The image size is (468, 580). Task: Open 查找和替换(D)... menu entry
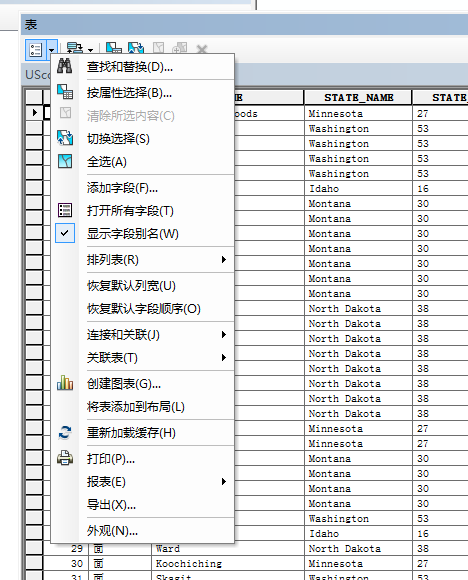pyautogui.click(x=142, y=67)
